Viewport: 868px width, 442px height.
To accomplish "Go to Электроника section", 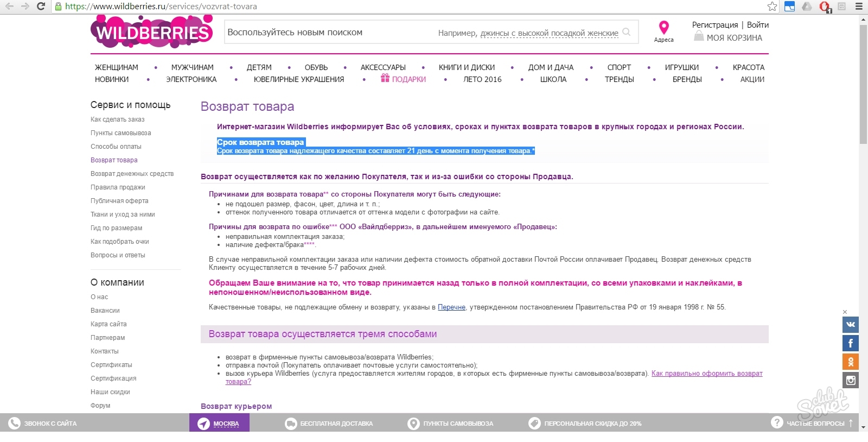I will tap(192, 79).
